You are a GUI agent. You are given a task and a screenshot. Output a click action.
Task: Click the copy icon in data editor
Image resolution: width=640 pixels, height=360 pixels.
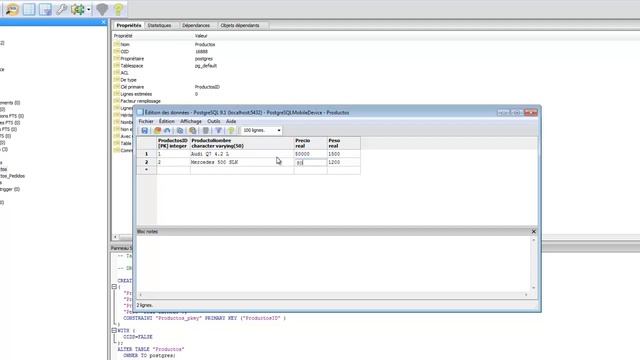180,131
